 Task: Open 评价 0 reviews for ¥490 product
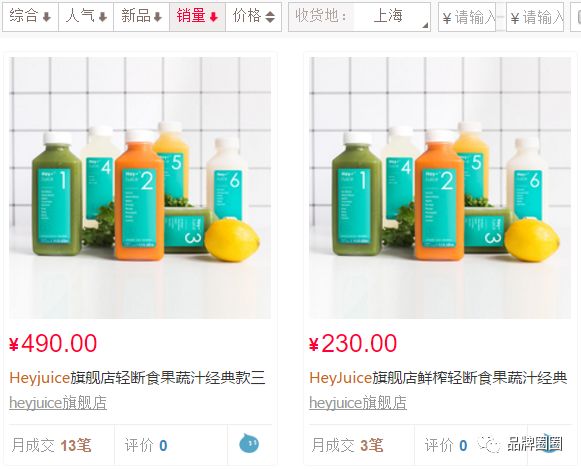pyautogui.click(x=146, y=445)
